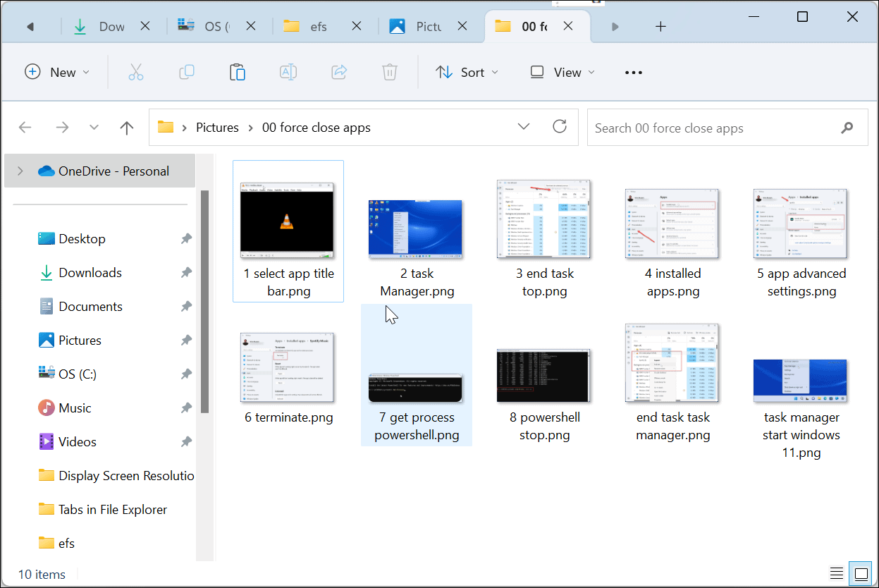
Task: Select 7 get process powershell.png file
Action: click(417, 375)
